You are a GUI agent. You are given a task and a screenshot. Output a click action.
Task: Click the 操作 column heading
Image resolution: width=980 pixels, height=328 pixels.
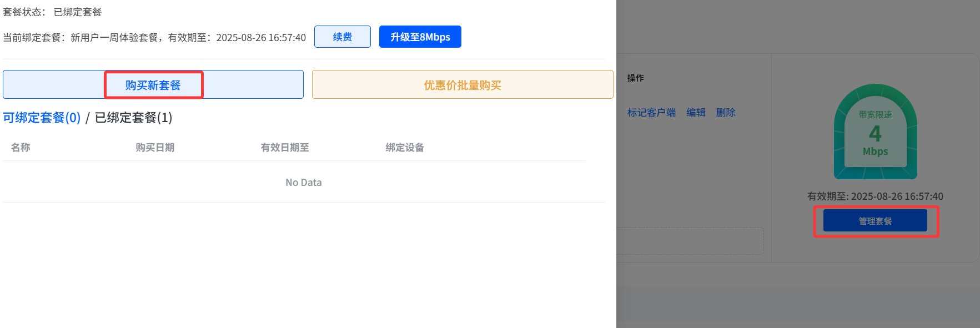[636, 78]
